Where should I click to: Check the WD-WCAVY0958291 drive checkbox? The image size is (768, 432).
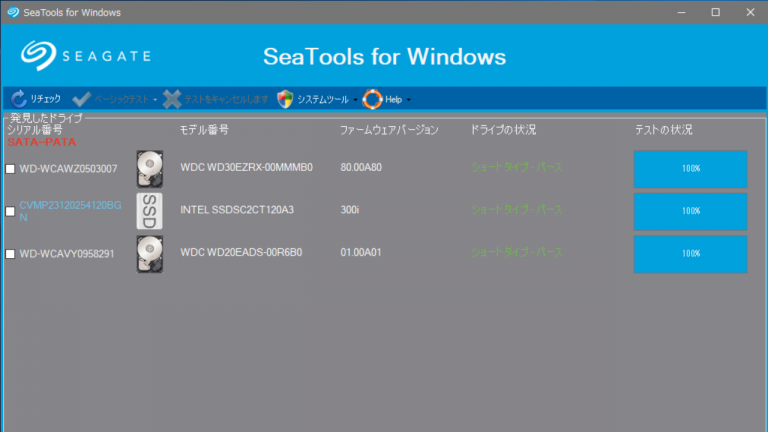10,254
